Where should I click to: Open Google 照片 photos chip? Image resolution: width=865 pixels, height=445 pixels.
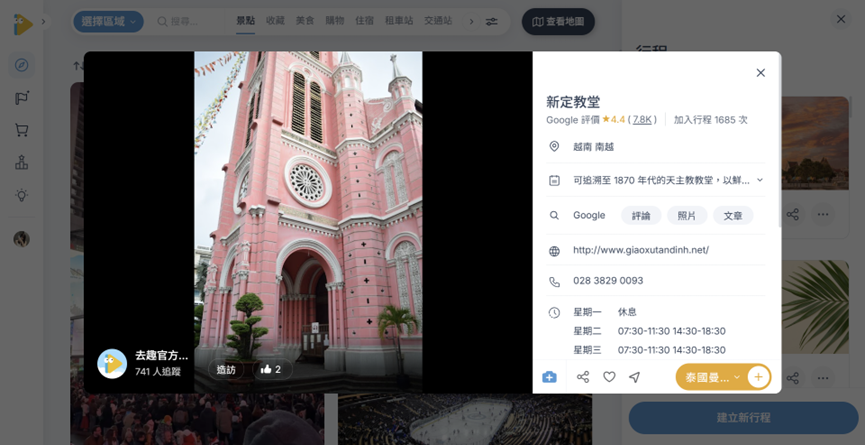click(687, 216)
